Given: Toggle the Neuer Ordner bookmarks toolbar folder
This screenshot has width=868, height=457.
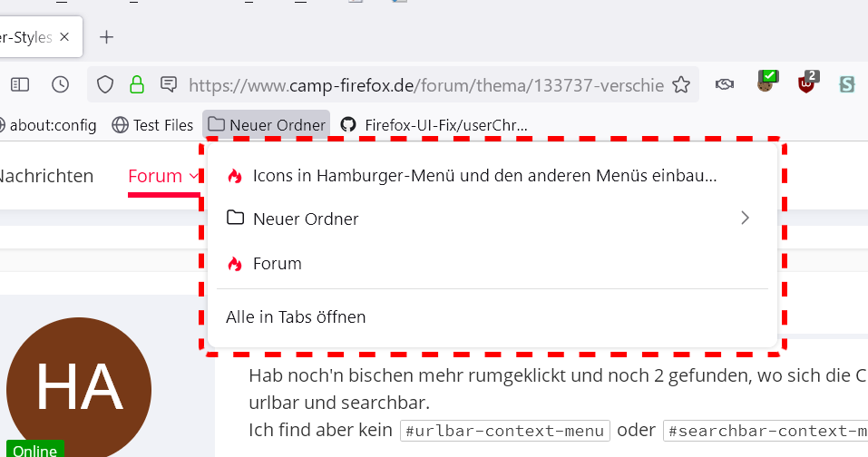Looking at the screenshot, I should point(267,125).
